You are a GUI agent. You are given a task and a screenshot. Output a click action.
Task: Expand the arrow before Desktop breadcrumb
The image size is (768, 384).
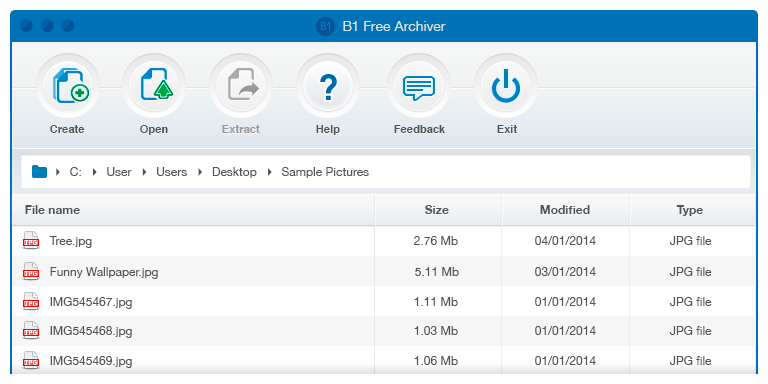[200, 172]
